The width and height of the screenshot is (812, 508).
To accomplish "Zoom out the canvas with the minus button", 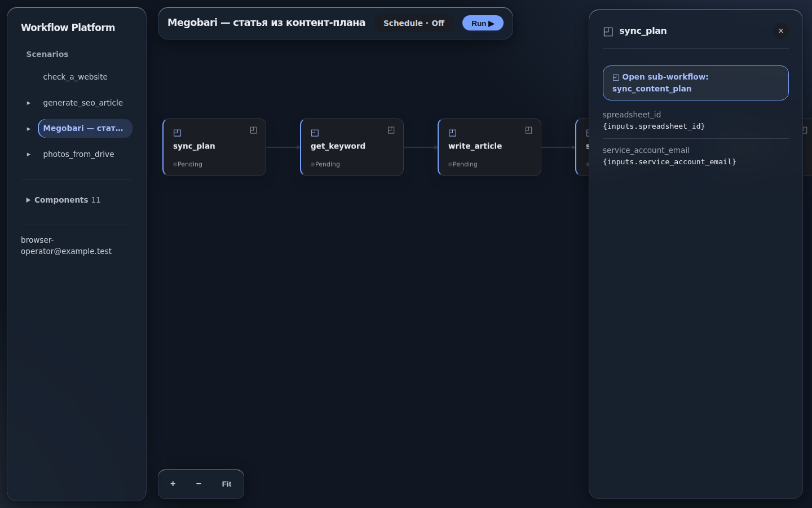I will (198, 484).
